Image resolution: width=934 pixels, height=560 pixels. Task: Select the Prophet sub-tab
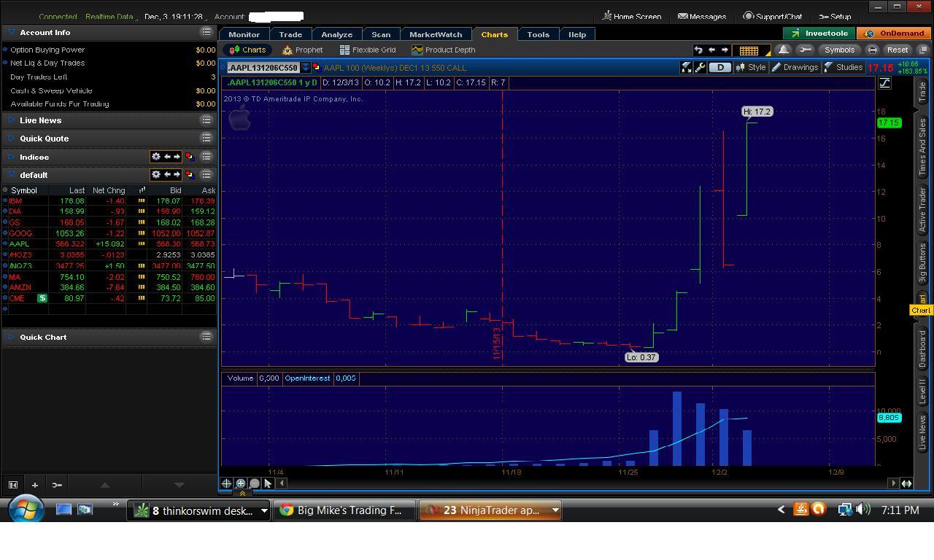point(302,50)
